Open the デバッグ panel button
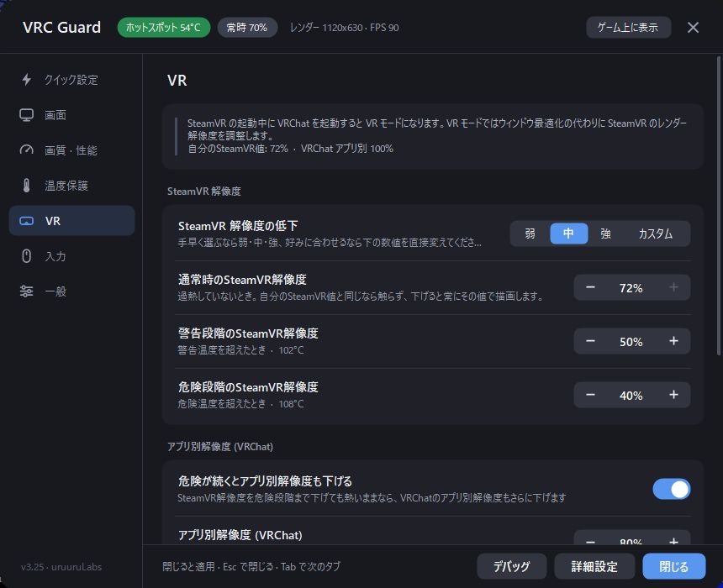Image resolution: width=723 pixels, height=588 pixels. (512, 566)
